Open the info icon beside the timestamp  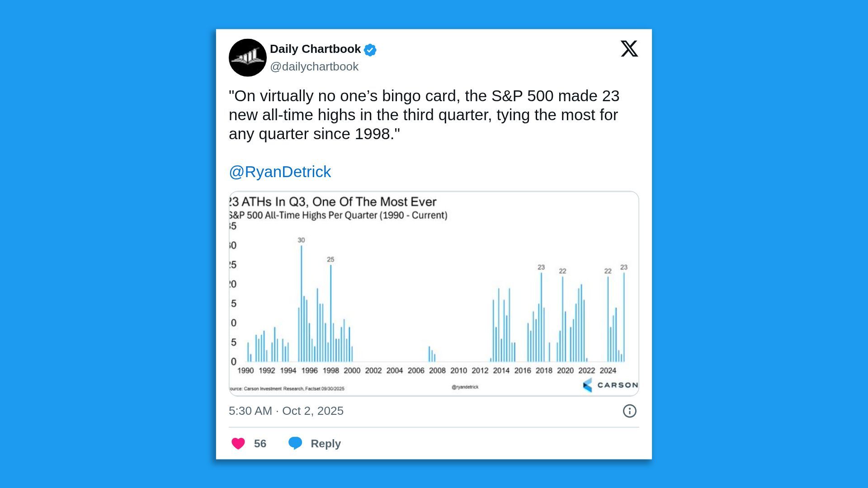coord(629,411)
